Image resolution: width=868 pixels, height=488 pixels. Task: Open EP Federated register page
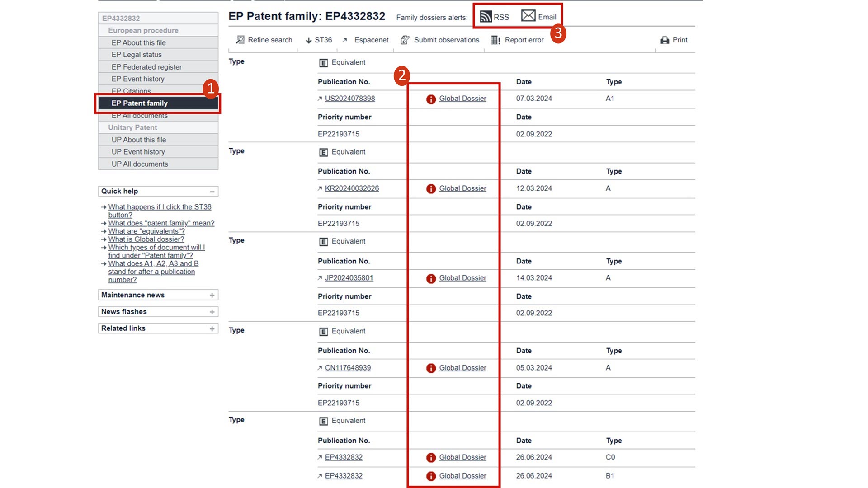tap(146, 67)
